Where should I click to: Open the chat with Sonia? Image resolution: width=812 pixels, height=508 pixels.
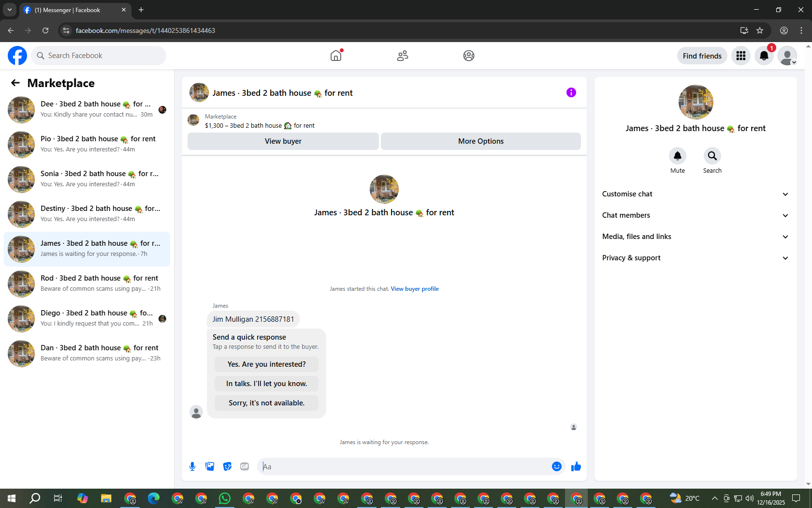pos(87,179)
